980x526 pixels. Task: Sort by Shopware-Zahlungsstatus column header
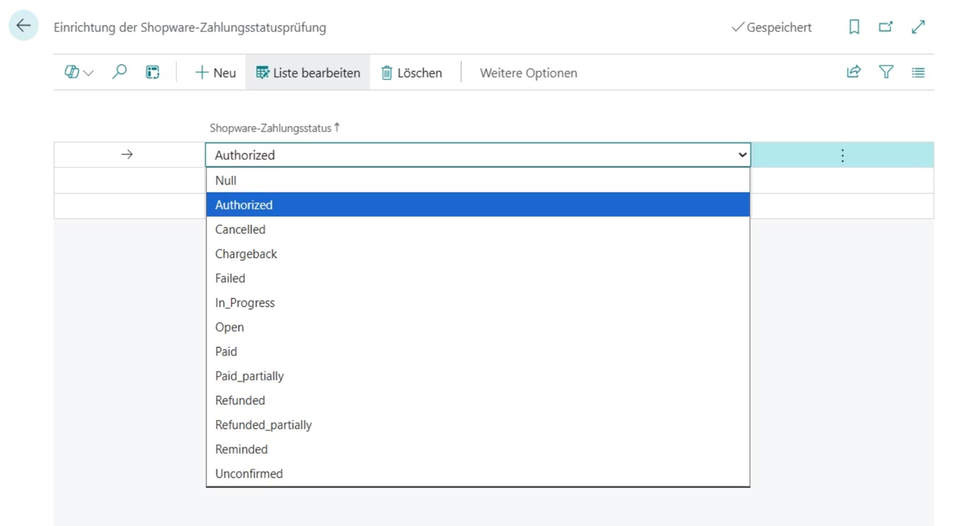[275, 128]
